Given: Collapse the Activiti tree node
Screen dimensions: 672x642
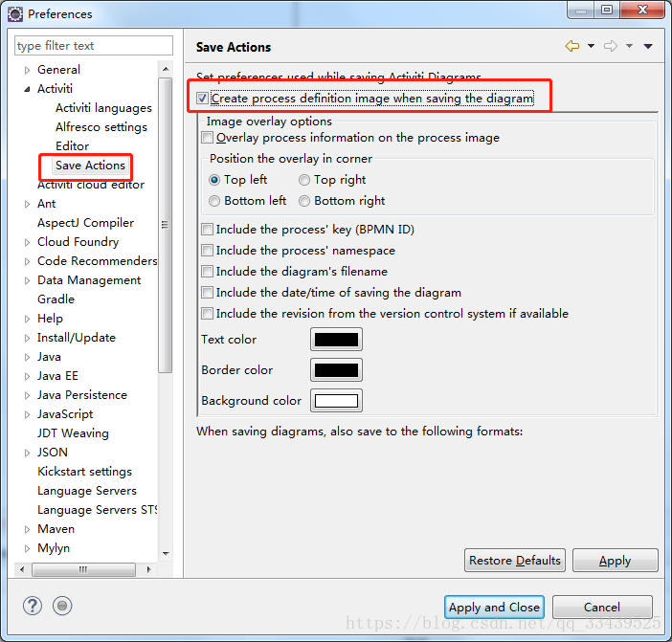Looking at the screenshot, I should [x=27, y=89].
